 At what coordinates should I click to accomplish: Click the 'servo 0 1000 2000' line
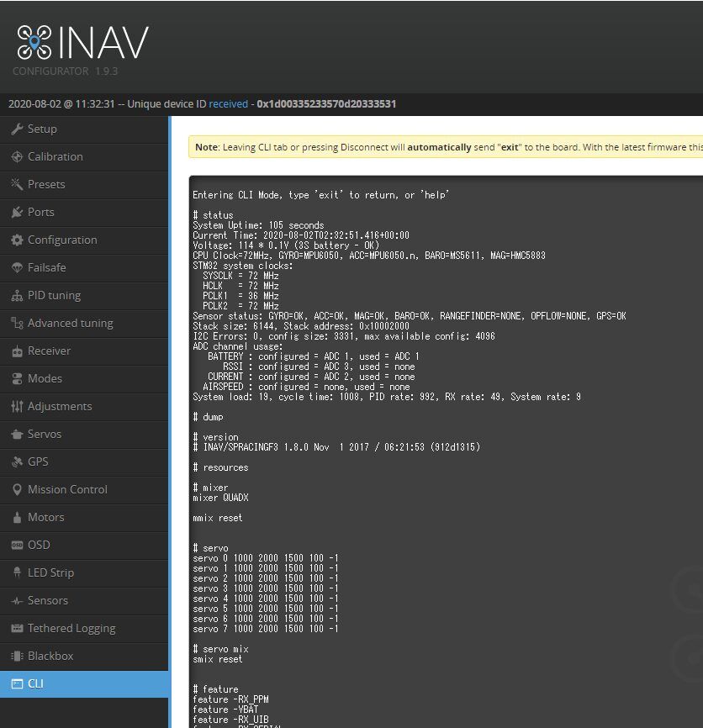coord(266,558)
